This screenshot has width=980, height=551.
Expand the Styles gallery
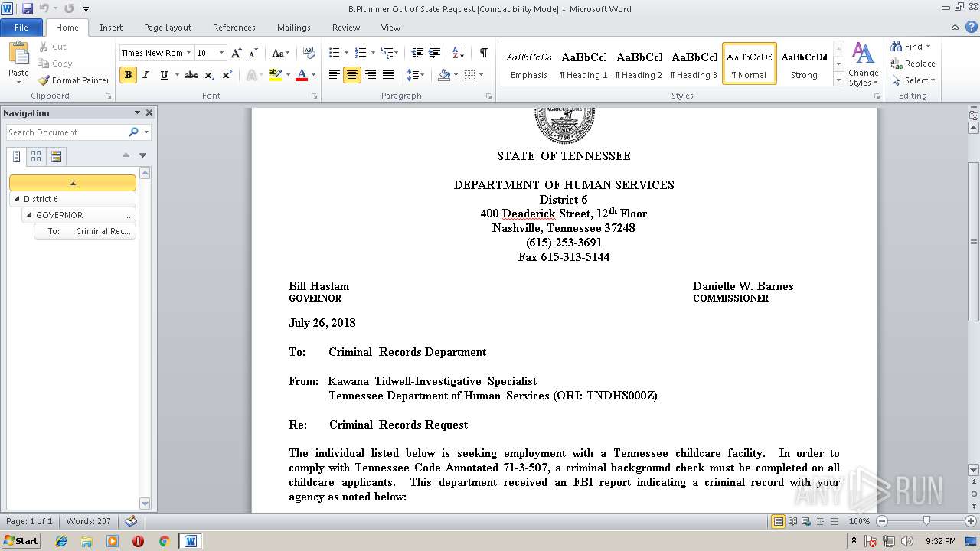[x=839, y=80]
